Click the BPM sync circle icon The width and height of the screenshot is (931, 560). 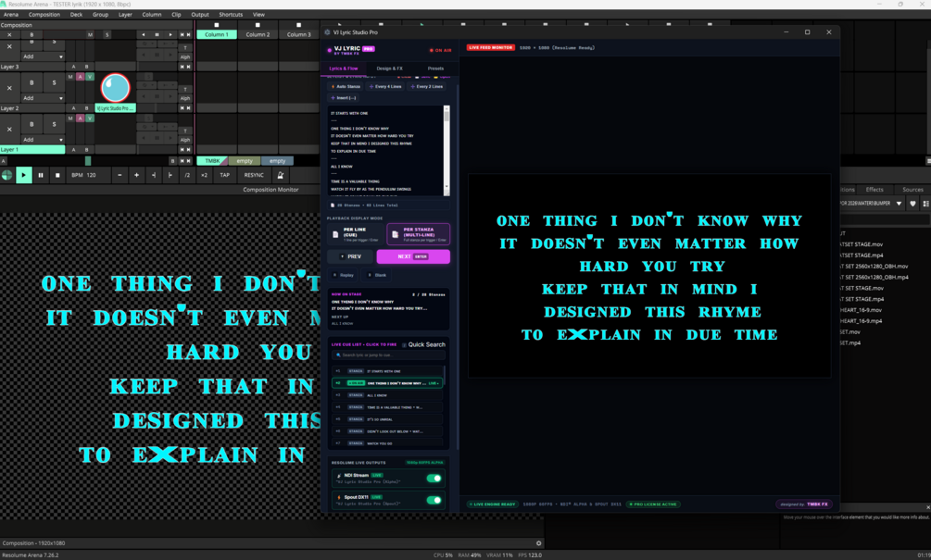point(7,175)
